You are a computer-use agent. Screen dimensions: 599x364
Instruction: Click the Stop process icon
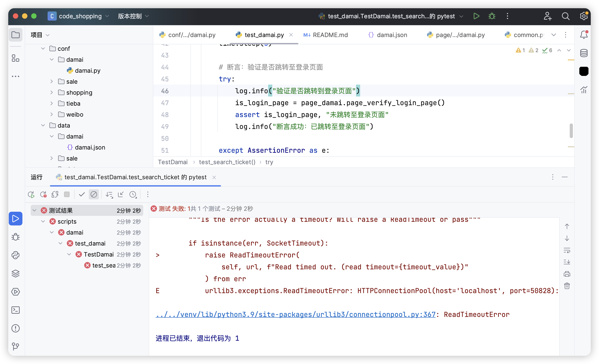pos(67,194)
